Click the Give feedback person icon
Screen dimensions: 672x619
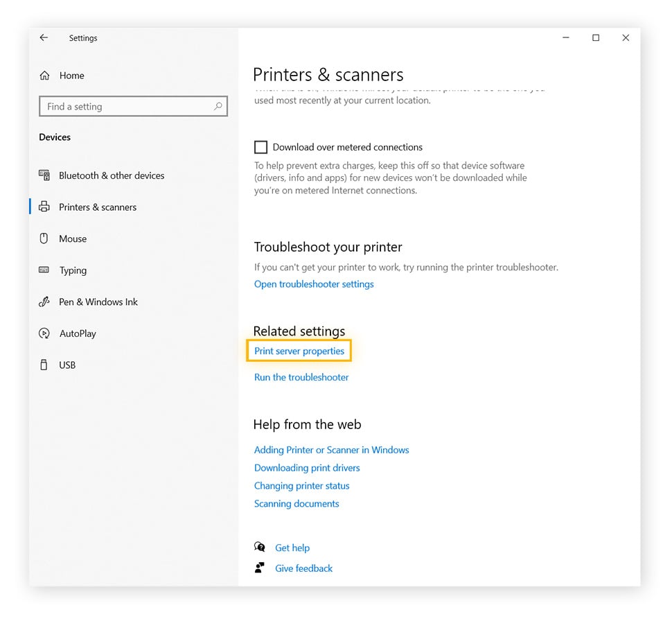[x=260, y=568]
